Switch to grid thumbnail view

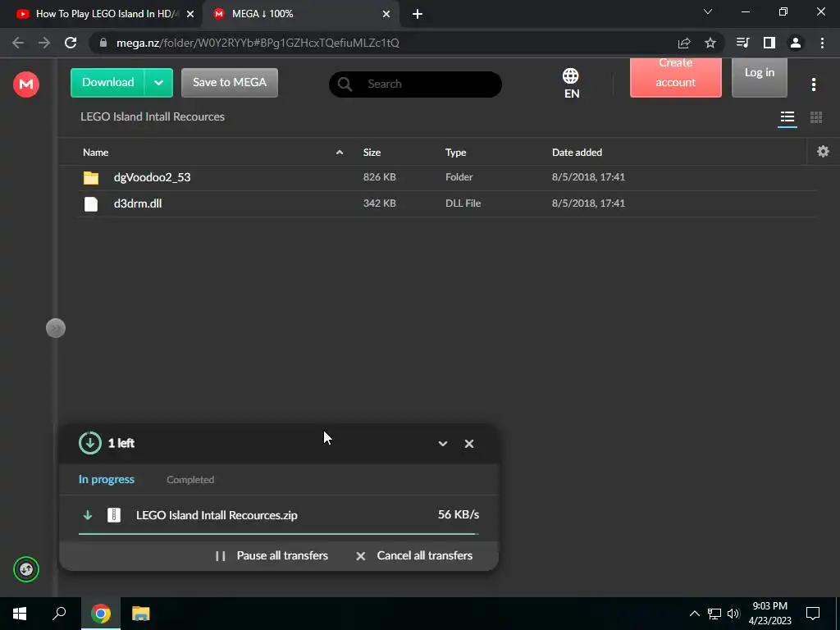pyautogui.click(x=816, y=116)
